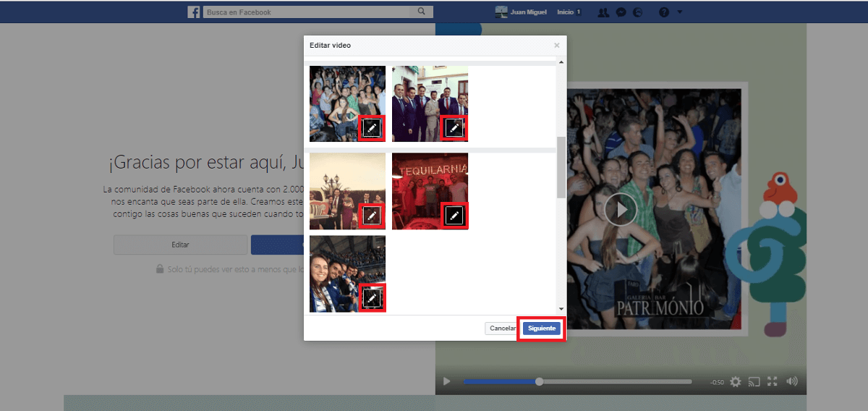Viewport: 868px width, 411px height.
Task: Open video settings gear icon
Action: [736, 381]
